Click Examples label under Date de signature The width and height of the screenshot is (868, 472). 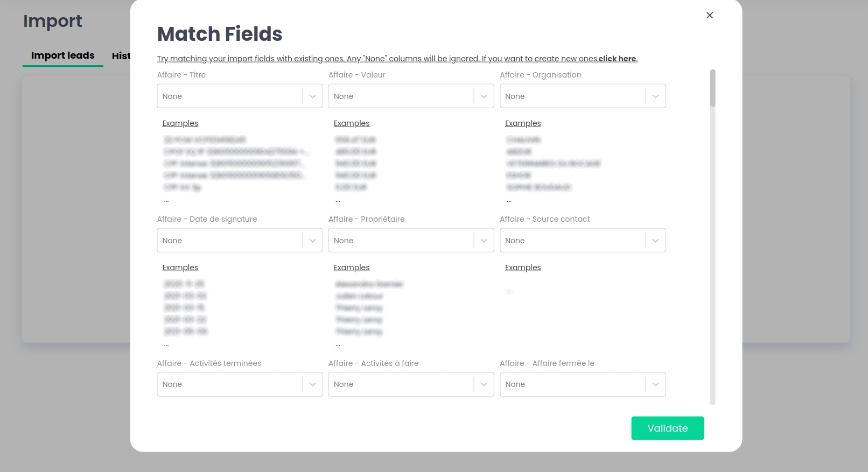pyautogui.click(x=180, y=267)
